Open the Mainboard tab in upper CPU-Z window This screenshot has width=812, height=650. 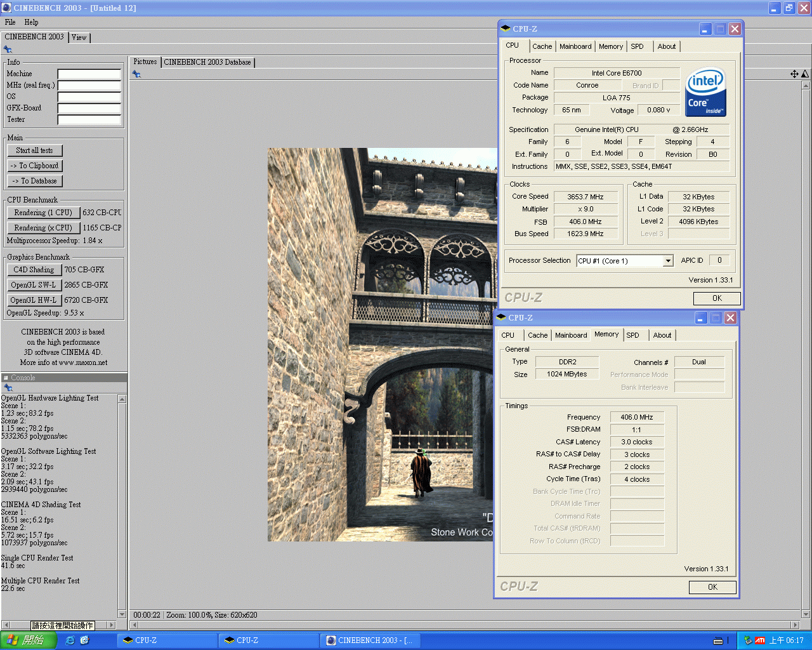click(575, 46)
